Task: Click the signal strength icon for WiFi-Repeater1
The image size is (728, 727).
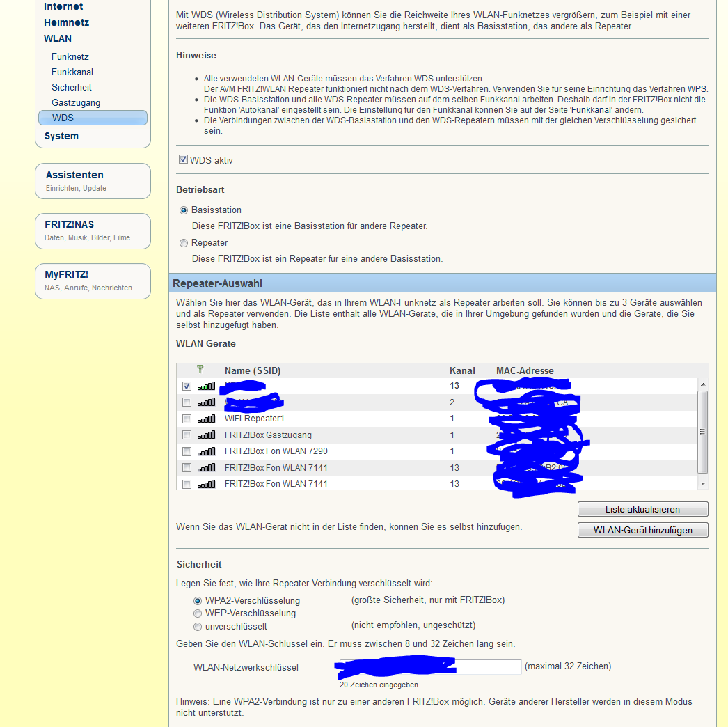Action: tap(206, 419)
